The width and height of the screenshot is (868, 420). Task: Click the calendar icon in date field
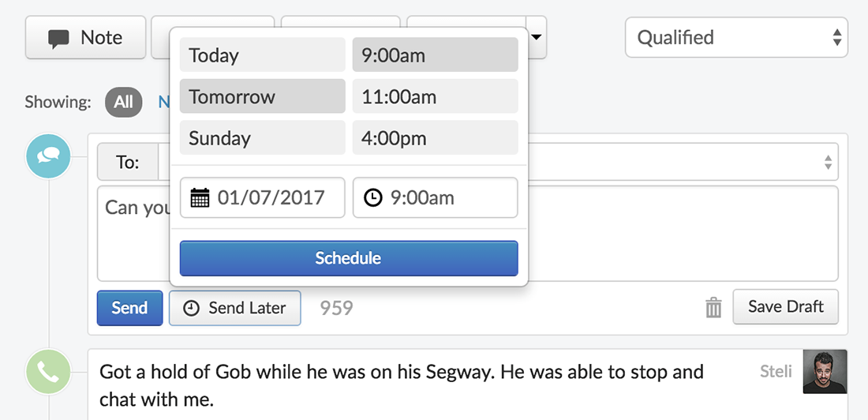[200, 197]
